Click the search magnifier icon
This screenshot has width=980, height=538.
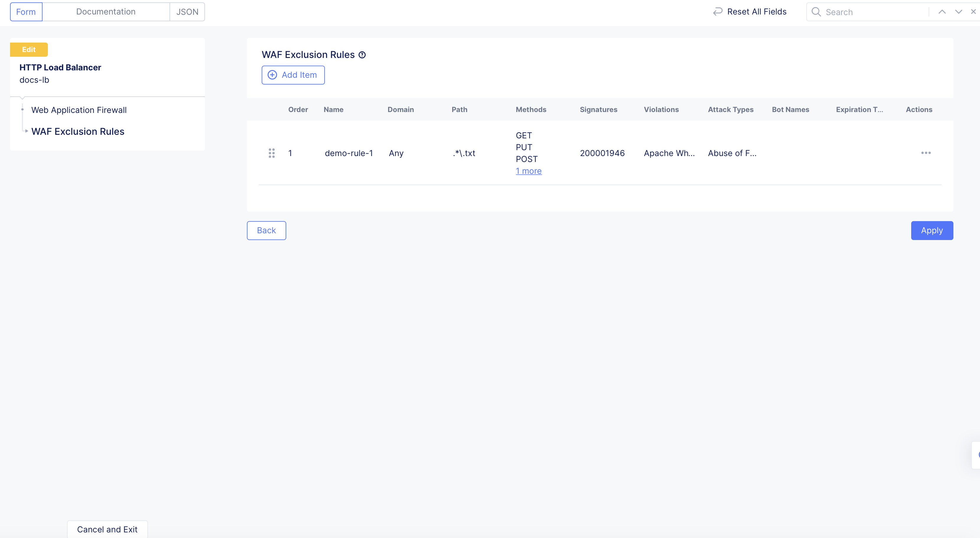pyautogui.click(x=816, y=12)
